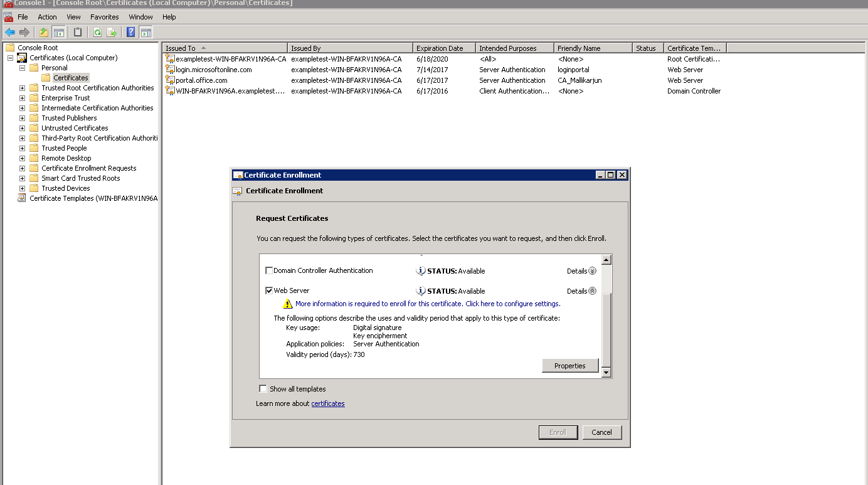Click the certificates help link
The height and width of the screenshot is (485, 868).
pos(328,403)
